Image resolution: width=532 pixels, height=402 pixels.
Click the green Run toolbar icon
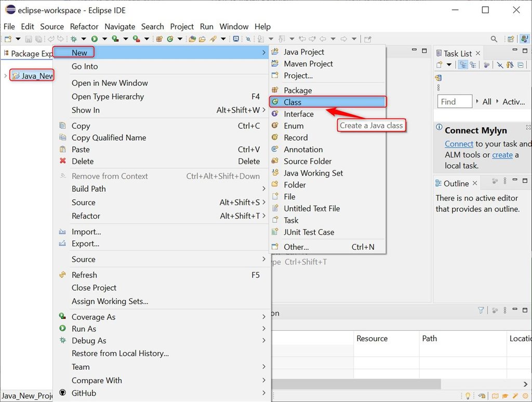(95, 39)
